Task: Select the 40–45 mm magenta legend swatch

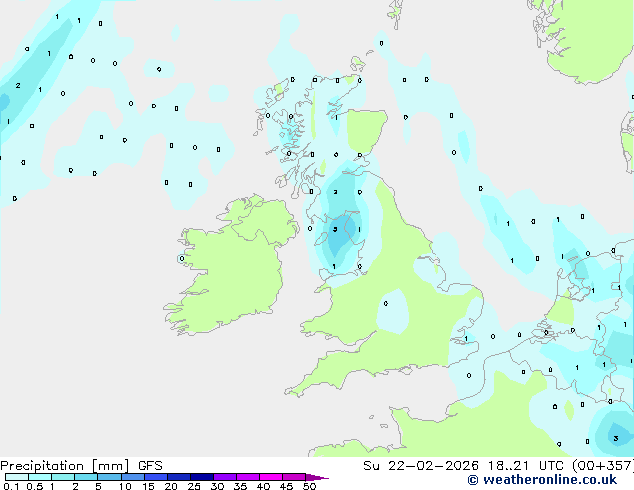Action: [271, 477]
